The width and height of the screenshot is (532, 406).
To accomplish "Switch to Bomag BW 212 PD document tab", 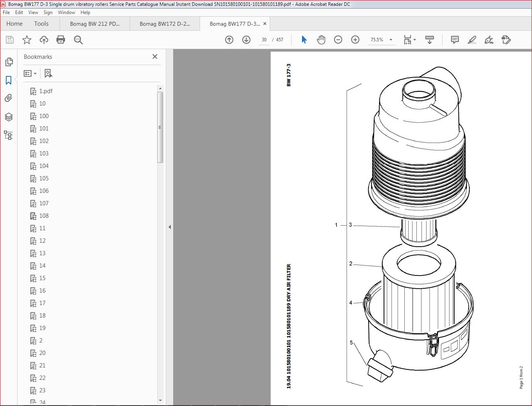I will (95, 24).
